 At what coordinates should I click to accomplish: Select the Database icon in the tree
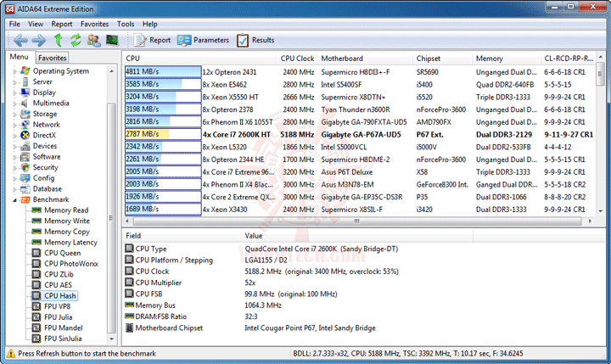tap(25, 189)
